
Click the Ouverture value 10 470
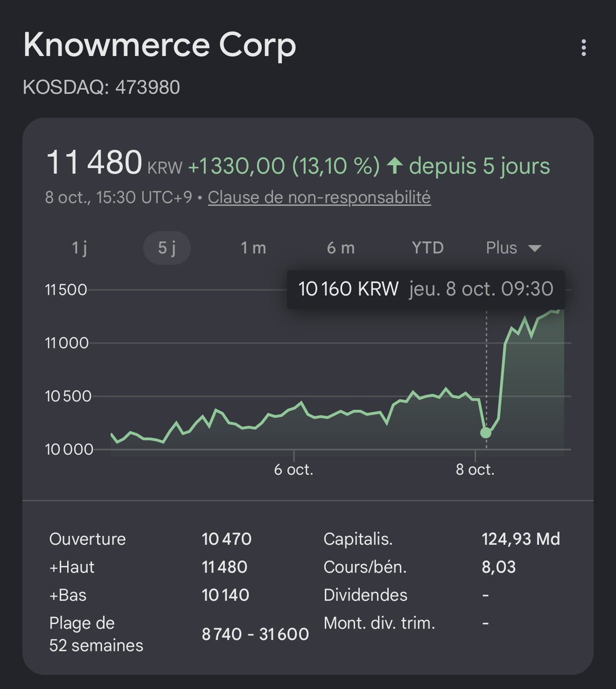click(x=227, y=539)
